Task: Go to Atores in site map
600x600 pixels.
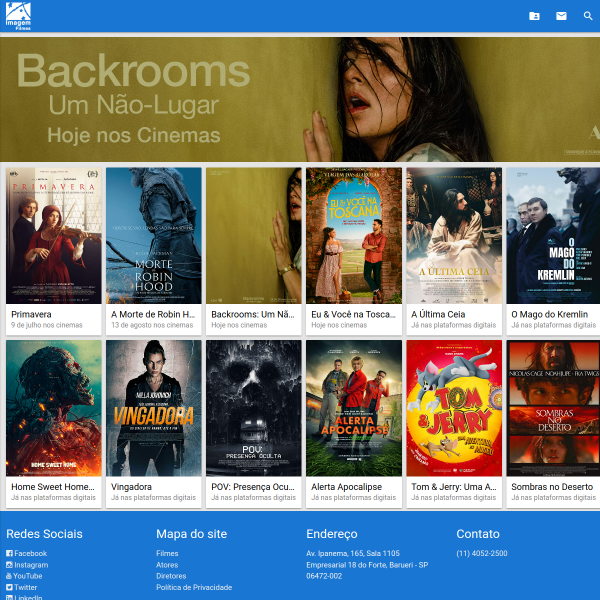Action: click(x=167, y=565)
